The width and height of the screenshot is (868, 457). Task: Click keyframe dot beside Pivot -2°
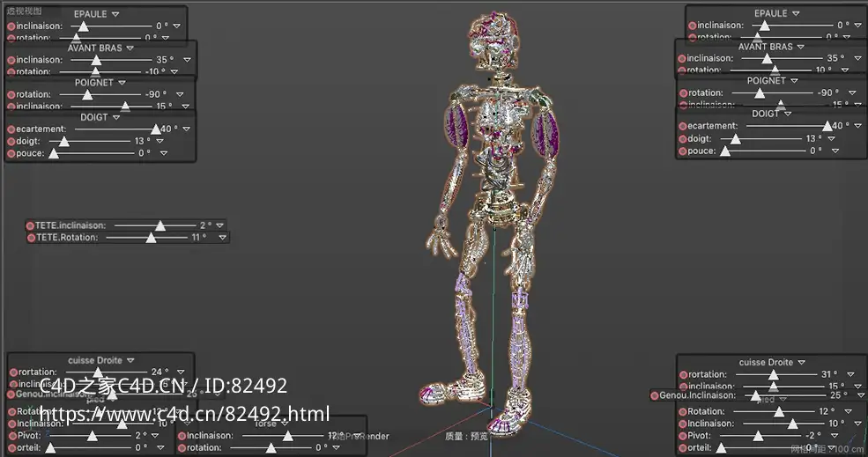click(683, 436)
